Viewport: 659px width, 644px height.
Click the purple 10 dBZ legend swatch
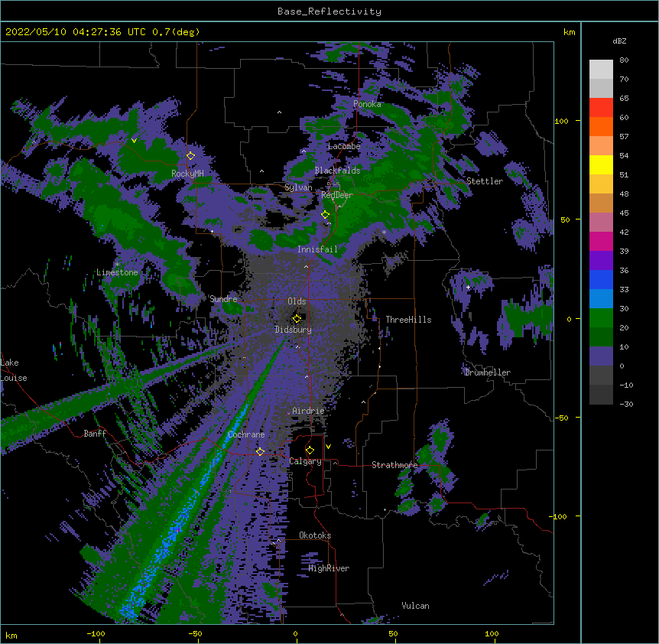click(x=601, y=356)
